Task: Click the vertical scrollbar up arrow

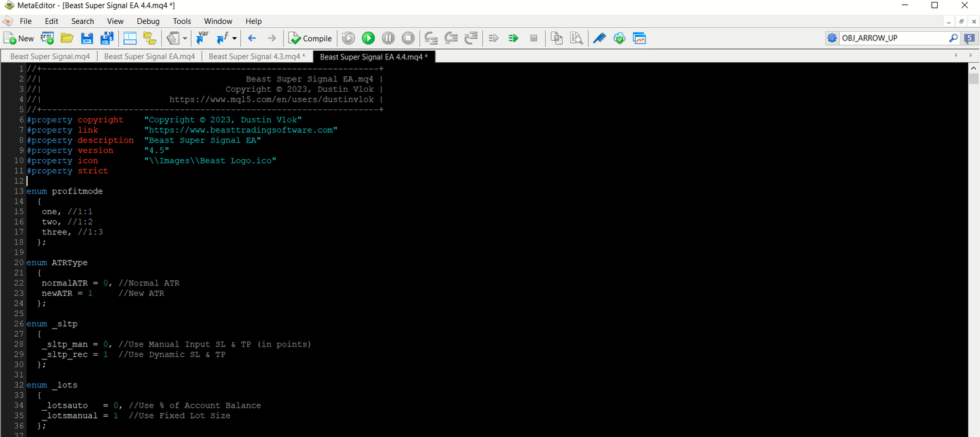Action: pyautogui.click(x=973, y=68)
